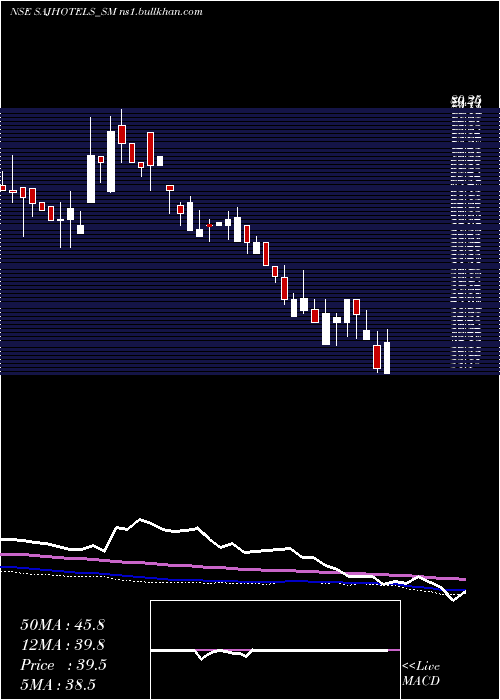Click the '50MA : 45.8' label
Image resolution: width=500 pixels, height=700 pixels.
(62, 625)
